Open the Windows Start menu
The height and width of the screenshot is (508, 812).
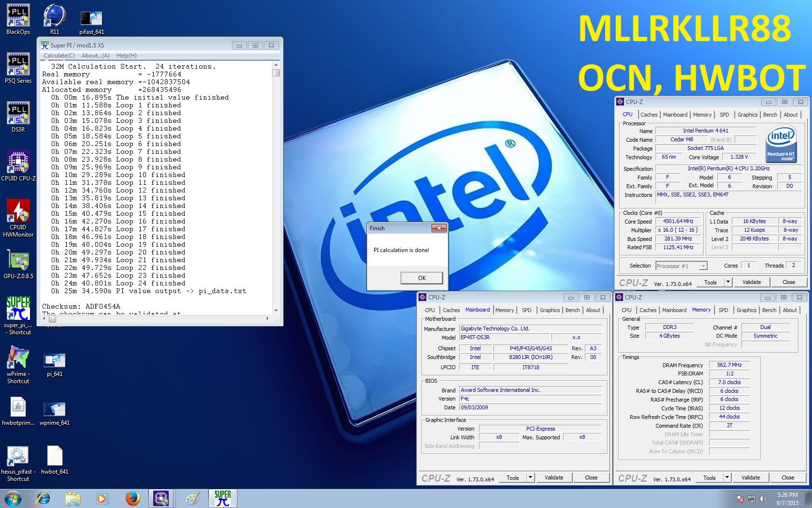pos(13,498)
